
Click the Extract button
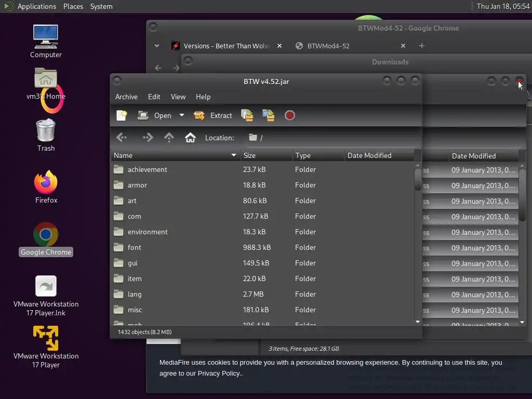212,115
